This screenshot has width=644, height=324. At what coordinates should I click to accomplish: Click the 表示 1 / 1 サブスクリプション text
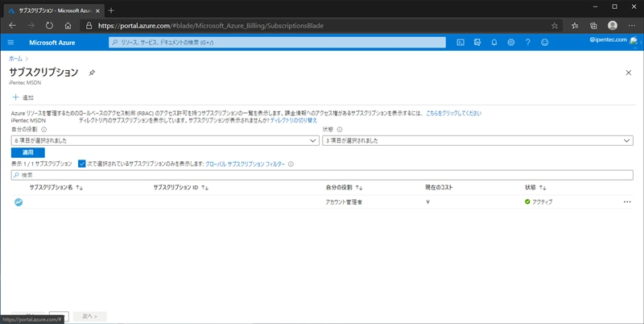pyautogui.click(x=42, y=164)
